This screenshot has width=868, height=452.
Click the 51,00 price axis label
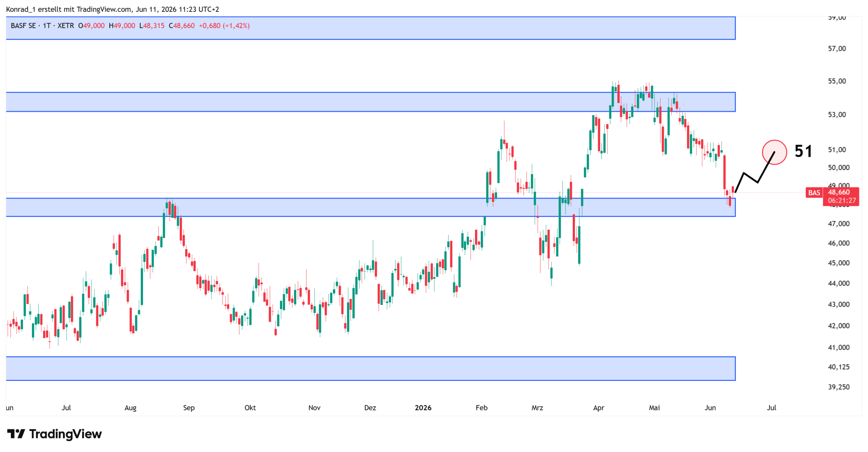837,149
